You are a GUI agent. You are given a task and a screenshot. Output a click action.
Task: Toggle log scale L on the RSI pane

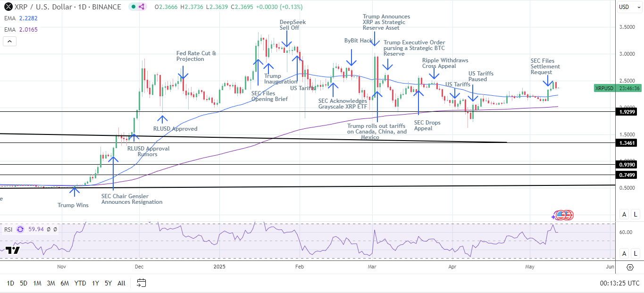[636, 254]
